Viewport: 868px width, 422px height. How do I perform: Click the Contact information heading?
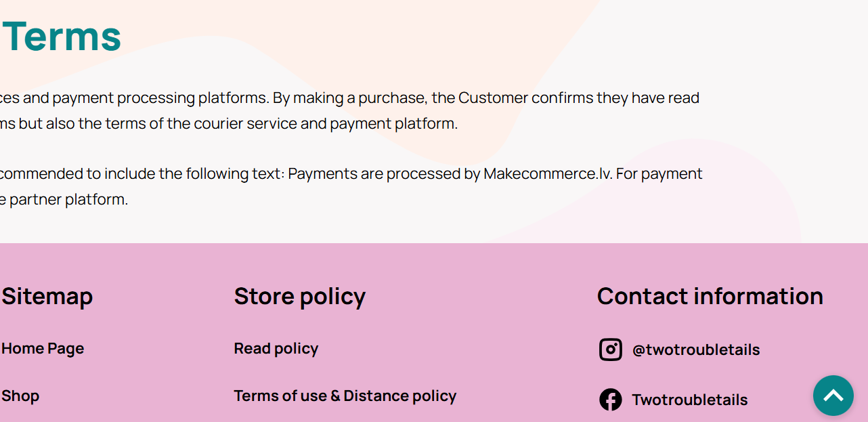click(710, 296)
